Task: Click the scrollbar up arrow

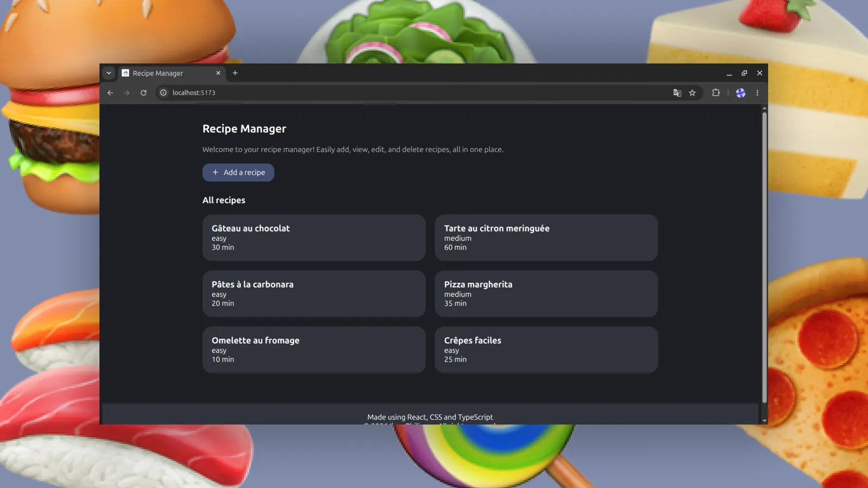Action: click(x=764, y=108)
